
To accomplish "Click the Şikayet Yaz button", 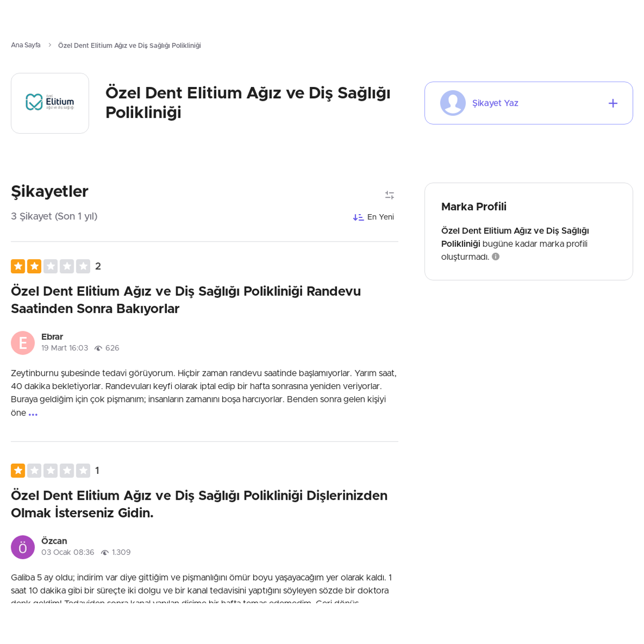I will 529,103.
